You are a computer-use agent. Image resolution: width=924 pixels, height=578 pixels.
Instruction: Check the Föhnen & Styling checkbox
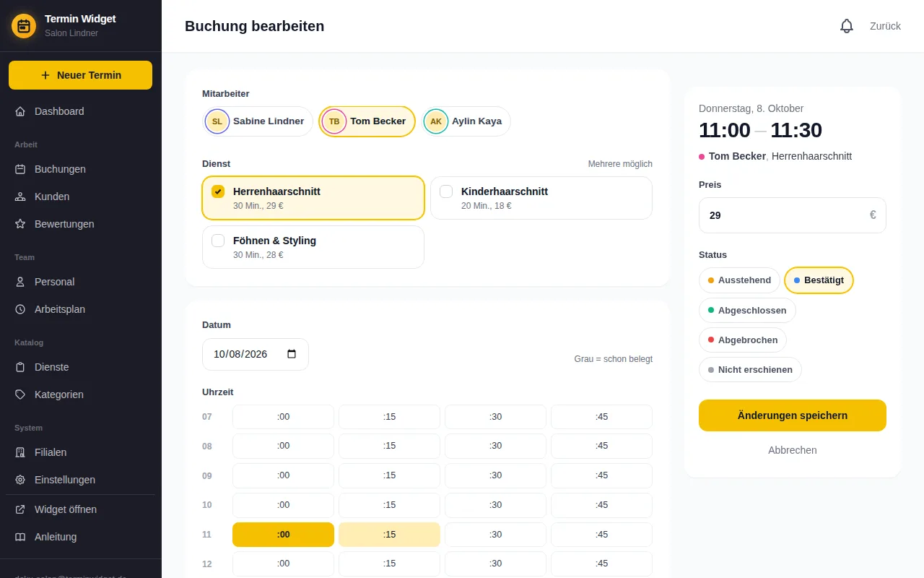click(218, 241)
